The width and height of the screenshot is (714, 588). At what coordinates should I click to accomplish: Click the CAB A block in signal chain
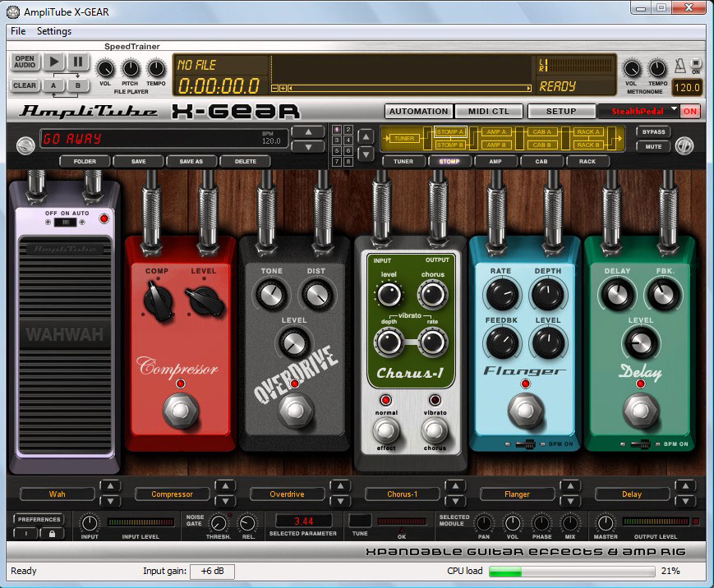542,131
